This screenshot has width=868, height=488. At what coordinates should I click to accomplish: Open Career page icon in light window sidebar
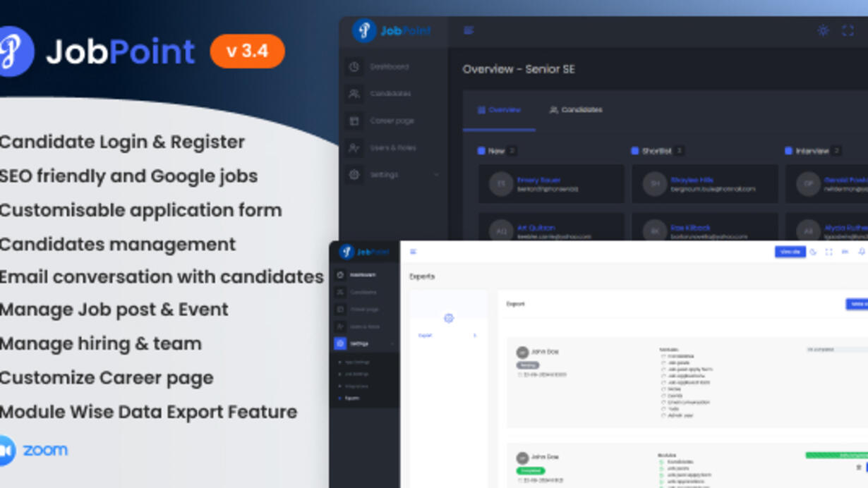click(340, 310)
